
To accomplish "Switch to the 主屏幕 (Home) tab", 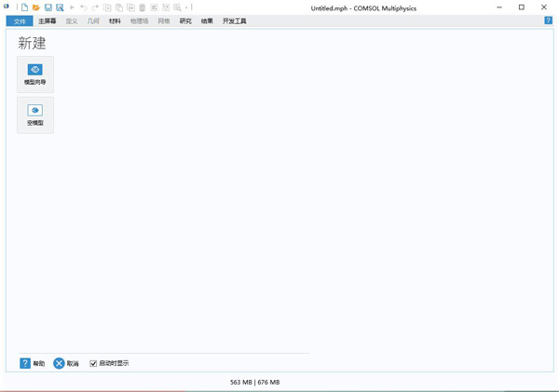I will point(47,20).
